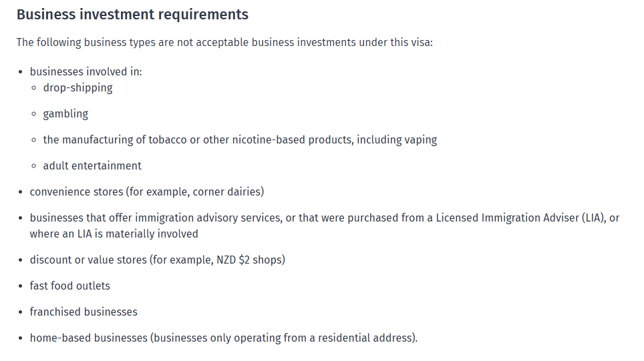Click the 'NZD $2 shops' example text
Image resolution: width=644 pixels, height=361 pixels.
(x=249, y=260)
